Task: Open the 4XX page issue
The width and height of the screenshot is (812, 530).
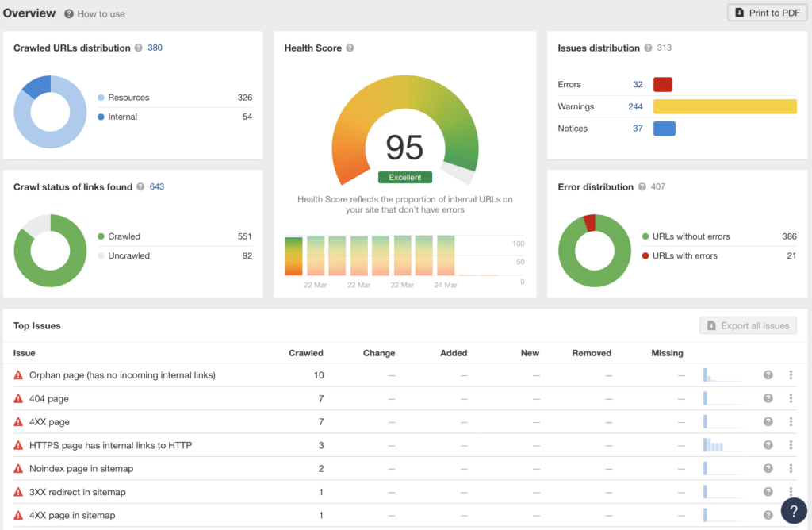Action: 49,422
